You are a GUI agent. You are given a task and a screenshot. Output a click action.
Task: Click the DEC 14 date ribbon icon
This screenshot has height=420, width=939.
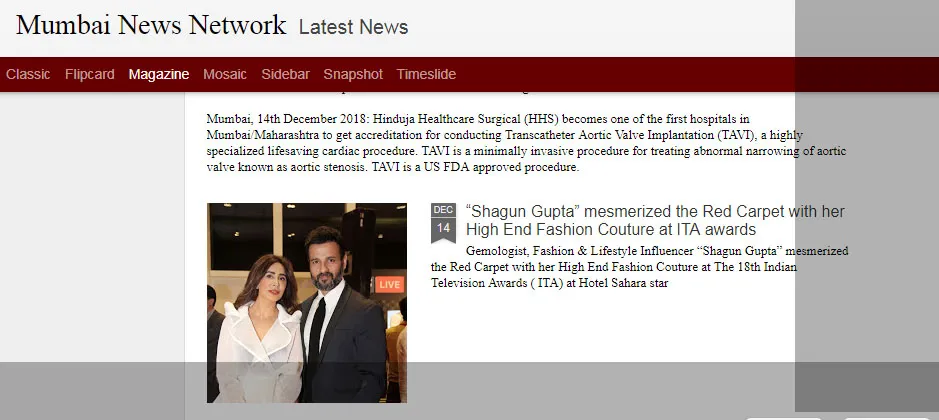(x=443, y=223)
